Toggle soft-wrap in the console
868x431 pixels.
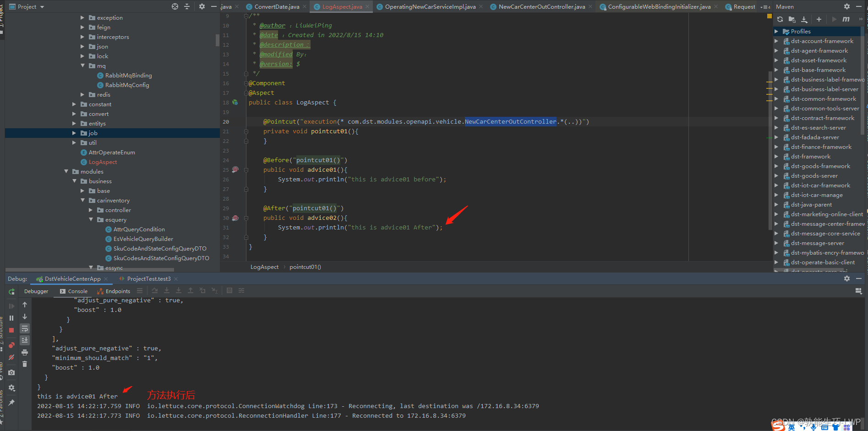[25, 329]
